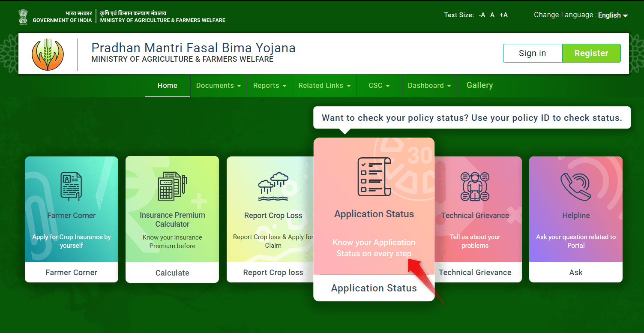This screenshot has height=333, width=644.
Task: Click the Calculate button on the premium card
Action: 172,273
